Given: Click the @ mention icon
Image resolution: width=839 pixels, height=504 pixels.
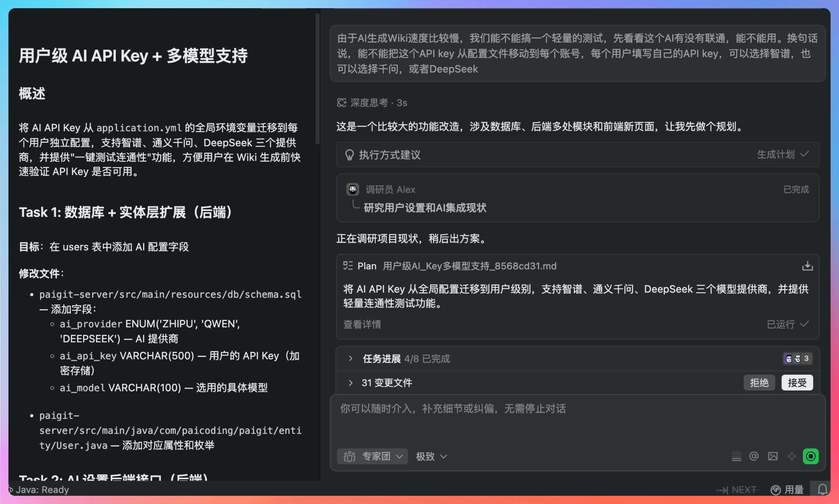Looking at the screenshot, I should pos(754,456).
